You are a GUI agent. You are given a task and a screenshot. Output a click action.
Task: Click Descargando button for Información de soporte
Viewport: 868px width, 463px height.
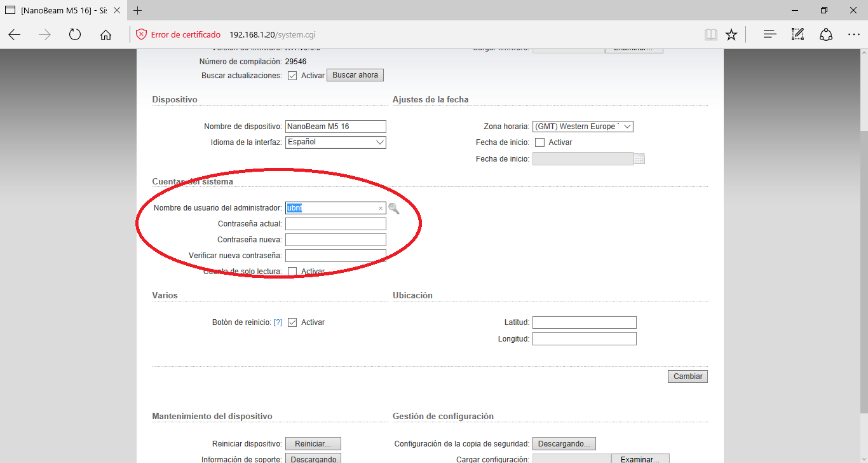(313, 459)
